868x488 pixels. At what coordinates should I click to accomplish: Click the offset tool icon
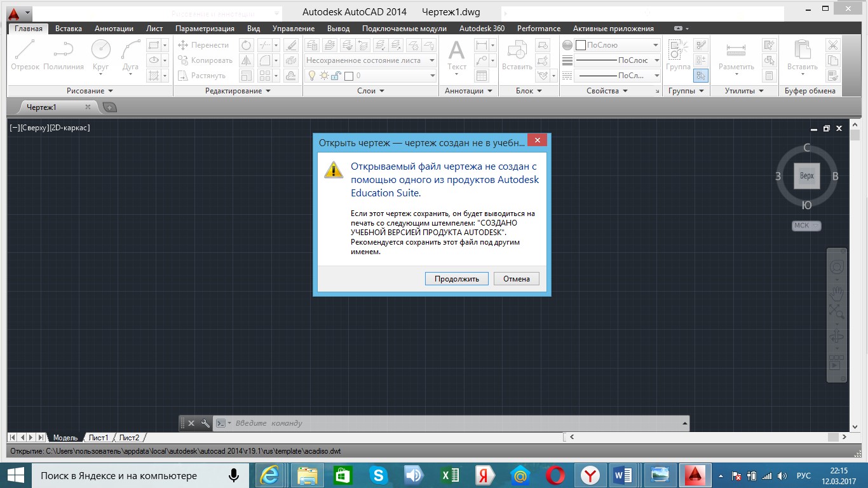[x=291, y=76]
